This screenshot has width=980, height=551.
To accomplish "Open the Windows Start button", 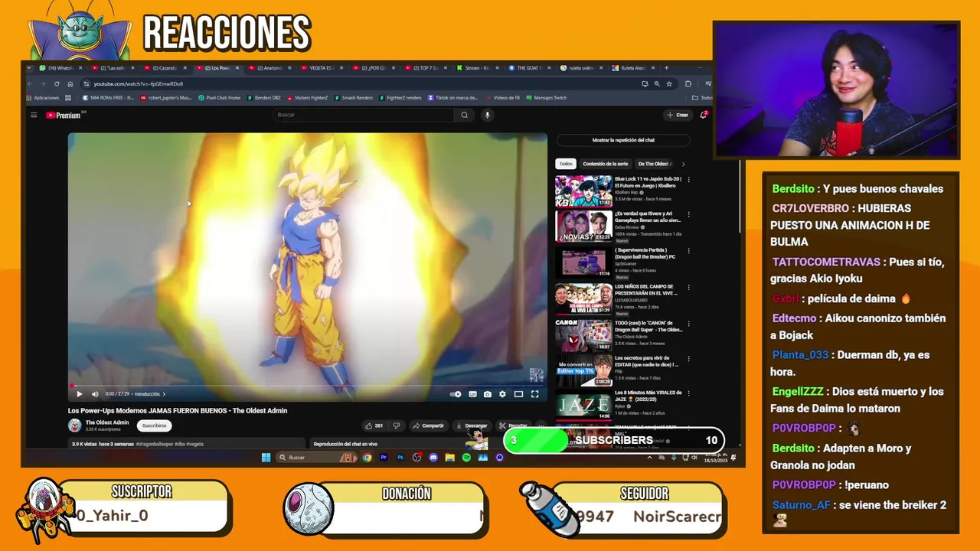I will pyautogui.click(x=266, y=458).
